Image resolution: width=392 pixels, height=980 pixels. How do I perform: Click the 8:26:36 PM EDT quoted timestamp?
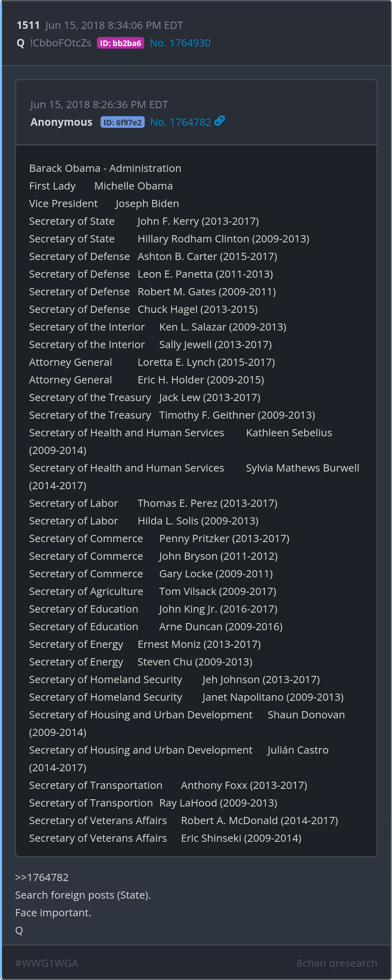pos(99,105)
